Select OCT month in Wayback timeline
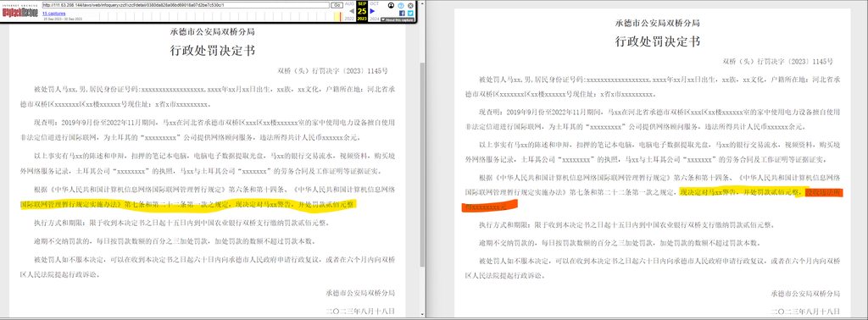Viewport: 868px width, 320px height. (374, 4)
